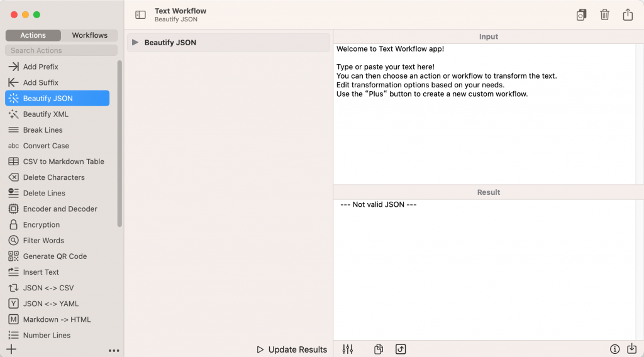
Task: Select the Encoder and Decoder label
Action: click(x=60, y=209)
